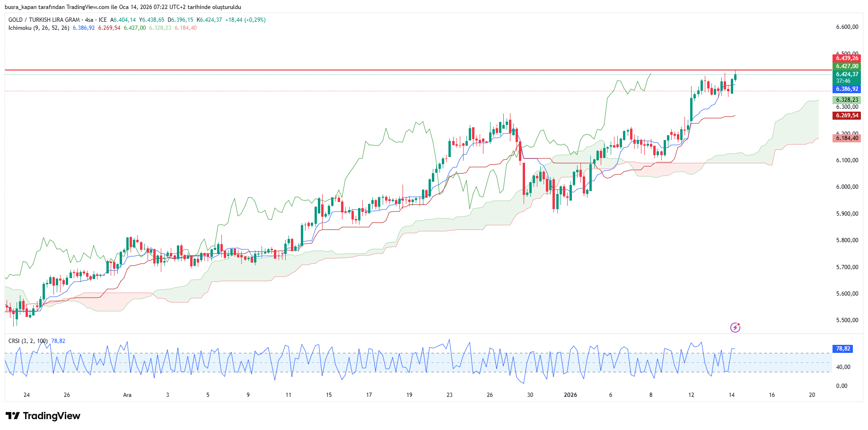Image resolution: width=868 pixels, height=430 pixels.
Task: Select the GOLD / TURKISH LIRA GRAM title
Action: 44,20
